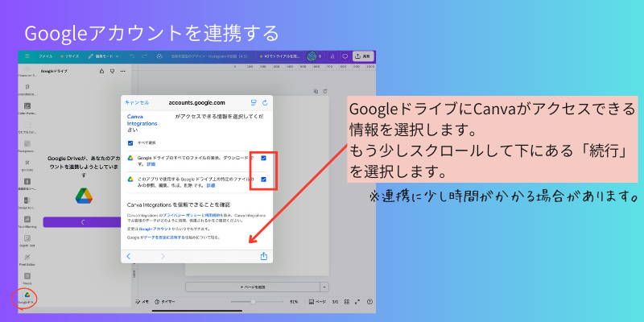
Task: Open the Design to image app in sidebar
Action: tap(27, 203)
